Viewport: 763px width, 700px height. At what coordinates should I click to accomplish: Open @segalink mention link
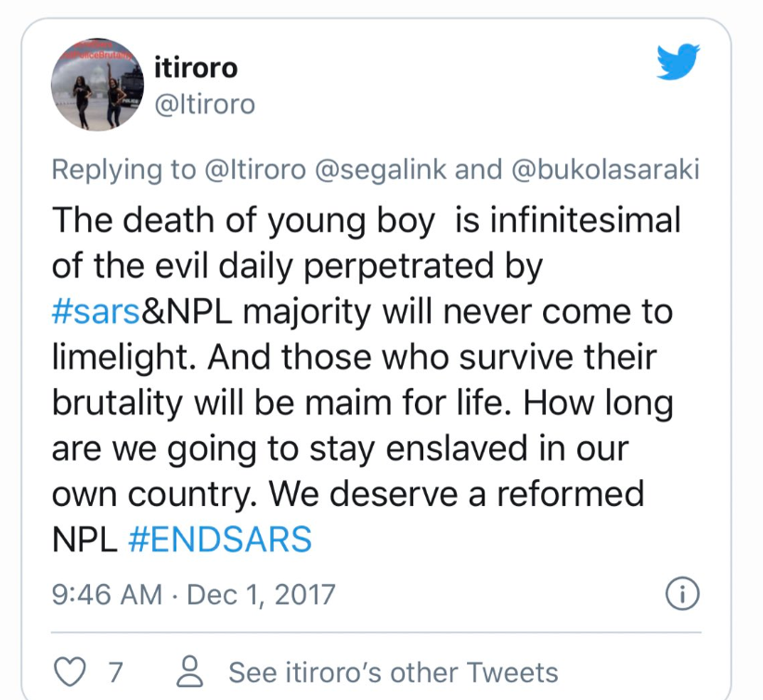click(x=381, y=169)
